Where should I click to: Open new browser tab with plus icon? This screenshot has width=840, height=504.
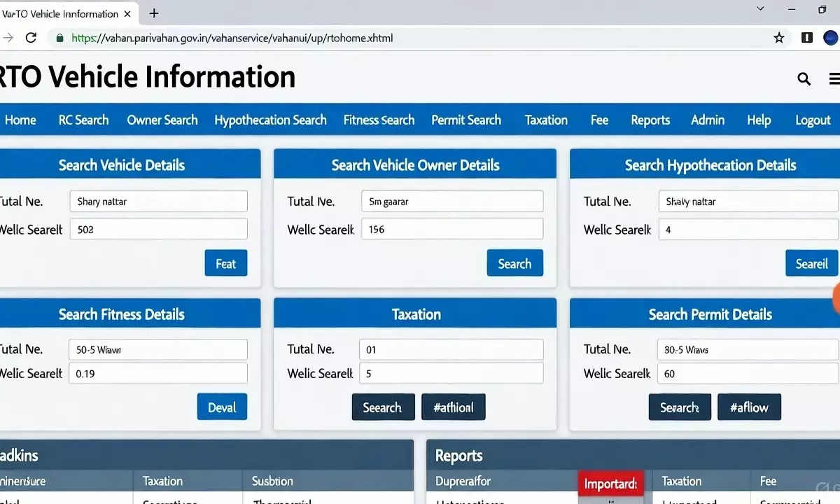click(x=154, y=13)
